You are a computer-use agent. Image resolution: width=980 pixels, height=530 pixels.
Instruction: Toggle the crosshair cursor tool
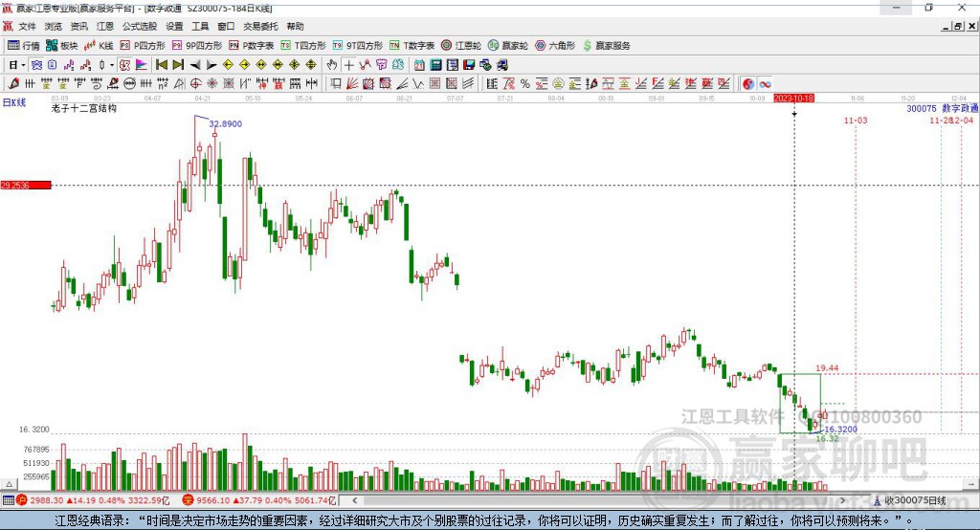click(x=348, y=65)
